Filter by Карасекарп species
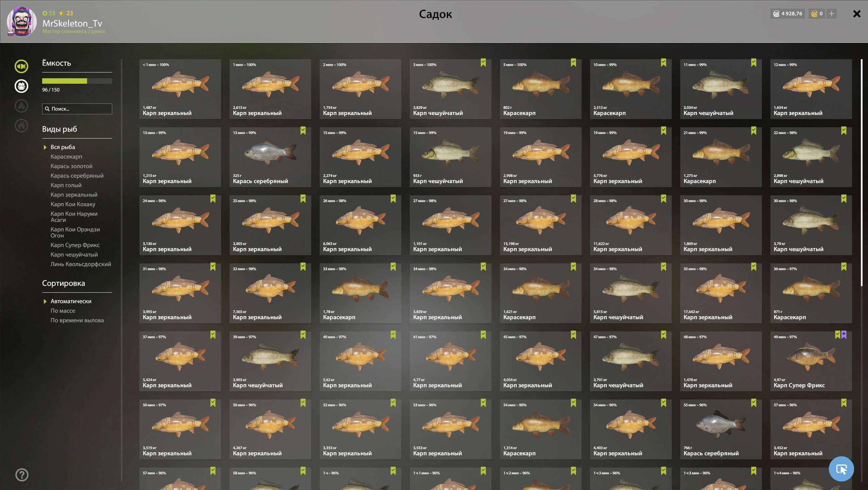 (x=66, y=157)
